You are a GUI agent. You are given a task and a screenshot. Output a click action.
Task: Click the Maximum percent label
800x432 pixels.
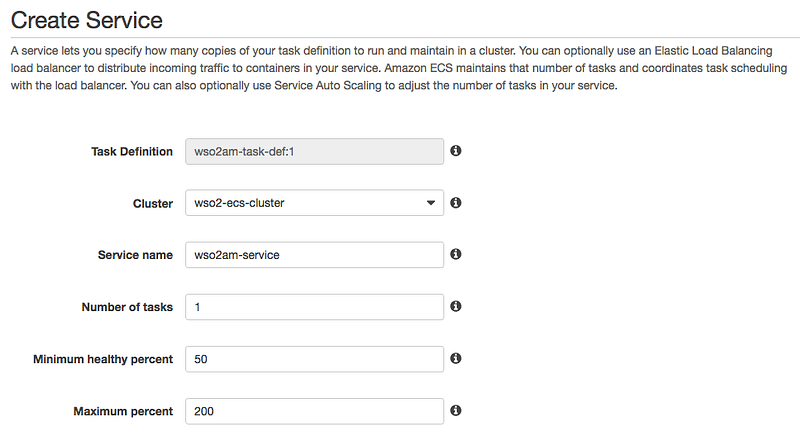coord(123,411)
